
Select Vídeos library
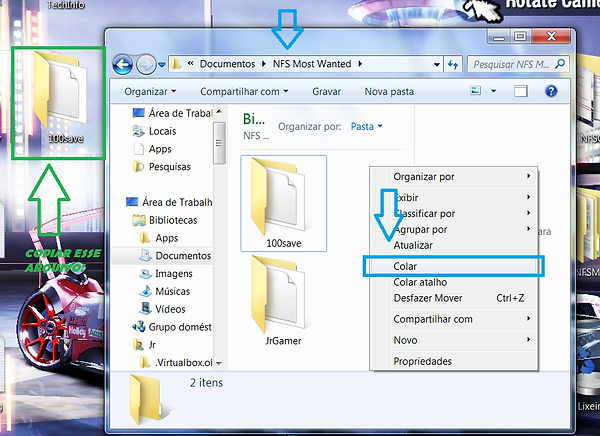pos(162,309)
